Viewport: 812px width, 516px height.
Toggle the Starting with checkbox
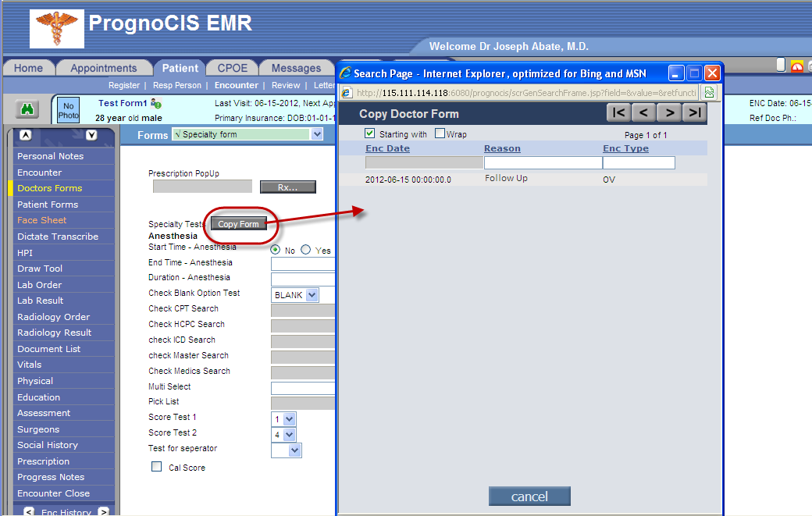point(370,133)
